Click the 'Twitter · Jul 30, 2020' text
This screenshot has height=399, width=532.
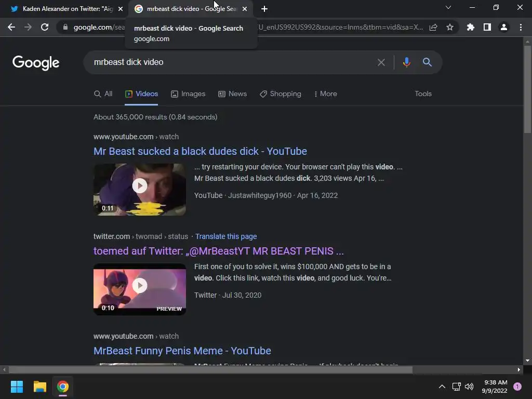[x=228, y=295]
